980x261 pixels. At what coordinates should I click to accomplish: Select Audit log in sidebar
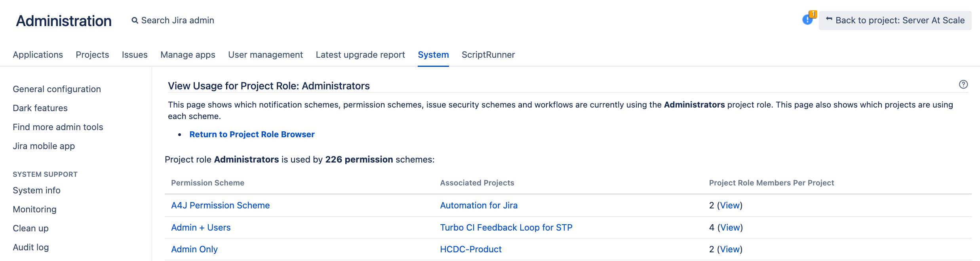pos(30,247)
